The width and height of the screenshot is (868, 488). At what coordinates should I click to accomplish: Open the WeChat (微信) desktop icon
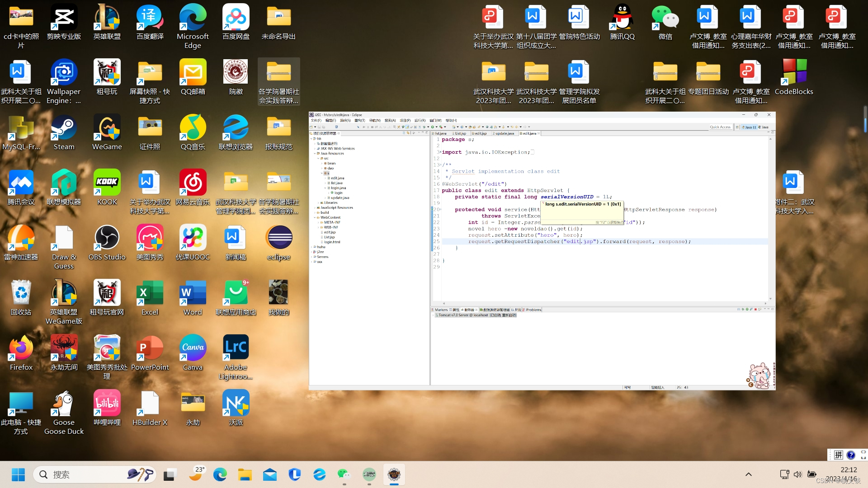click(665, 22)
